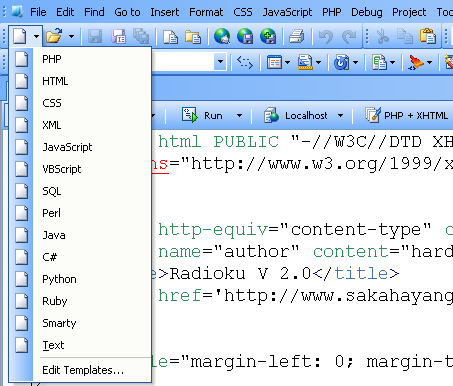The width and height of the screenshot is (453, 386).
Task: Select HTML from new document list
Action: coord(80,81)
